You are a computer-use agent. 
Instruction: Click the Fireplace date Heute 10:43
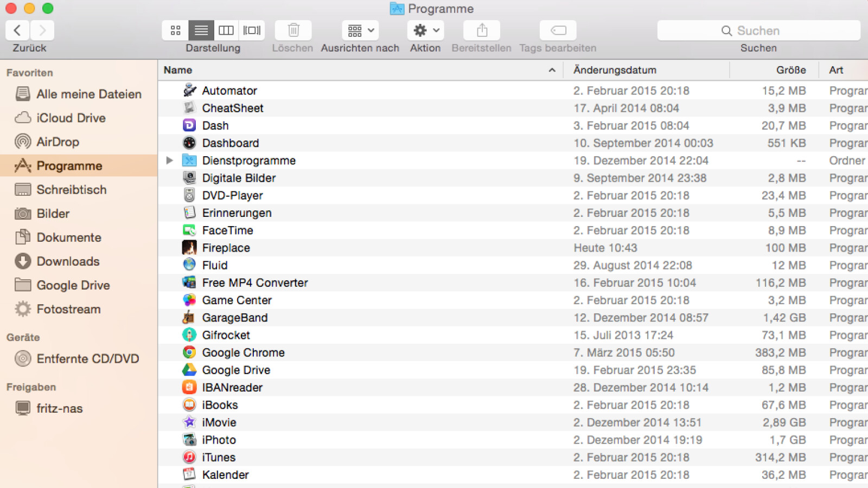605,248
